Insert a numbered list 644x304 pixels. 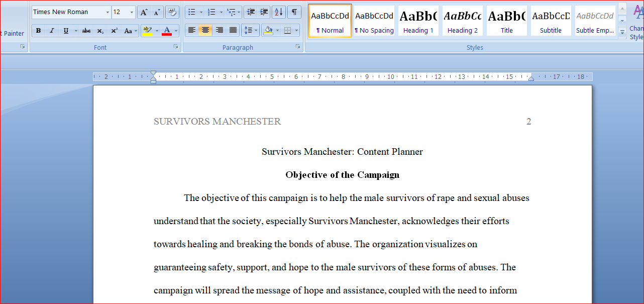click(212, 12)
